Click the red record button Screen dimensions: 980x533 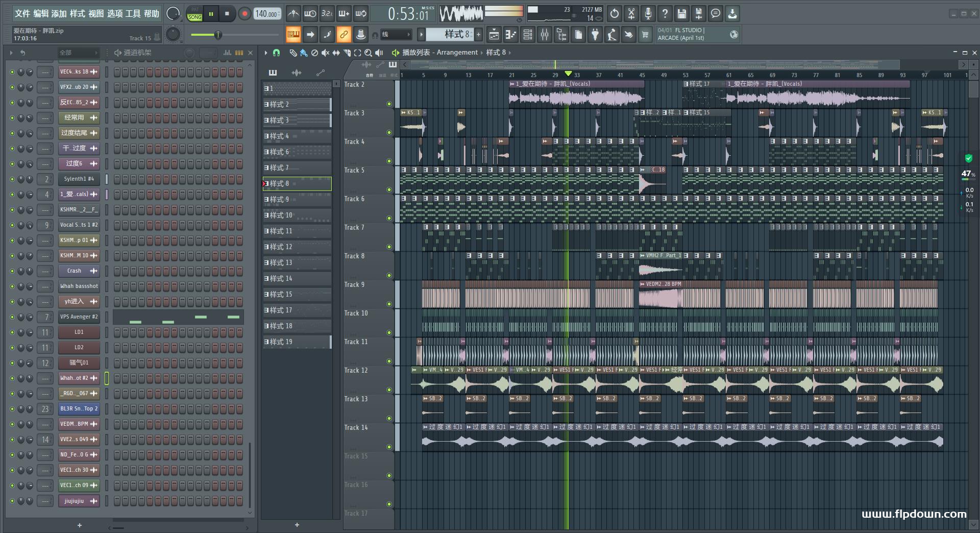[244, 14]
